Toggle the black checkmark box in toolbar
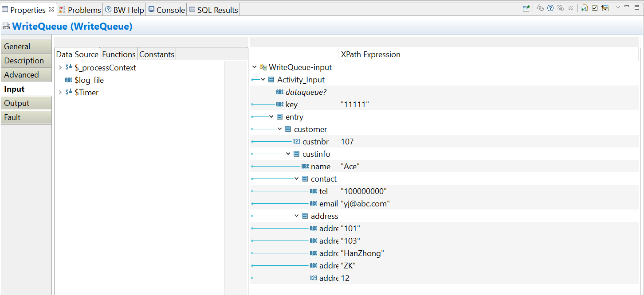The height and width of the screenshot is (295, 644). [x=595, y=8]
